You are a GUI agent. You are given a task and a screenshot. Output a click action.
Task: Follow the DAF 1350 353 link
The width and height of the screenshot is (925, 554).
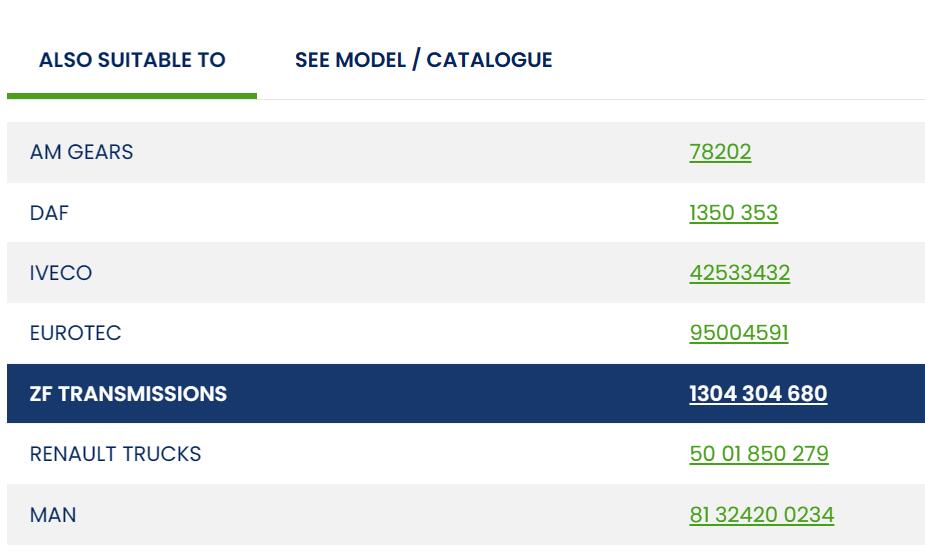(733, 213)
